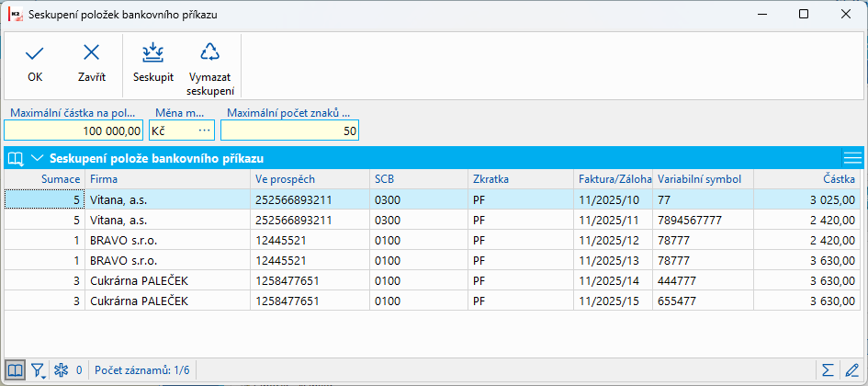This screenshot has height=386, width=868.
Task: Open the hamburger menu in the grid header
Action: click(852, 158)
